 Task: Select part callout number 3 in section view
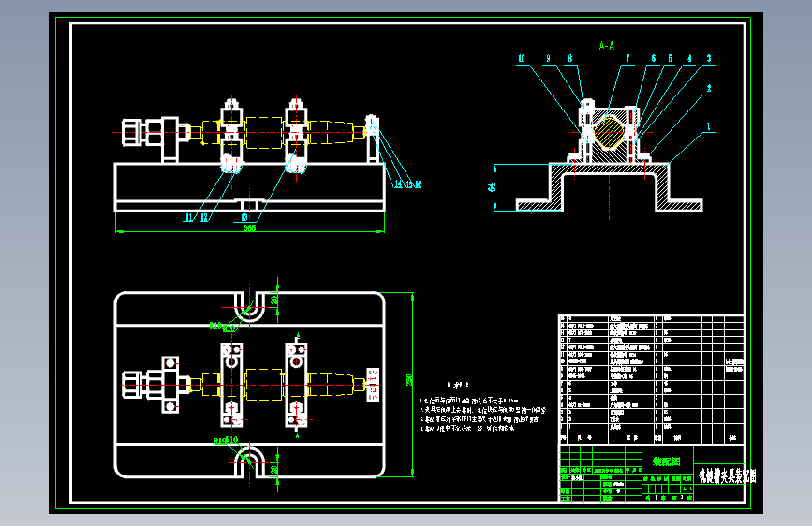[709, 59]
